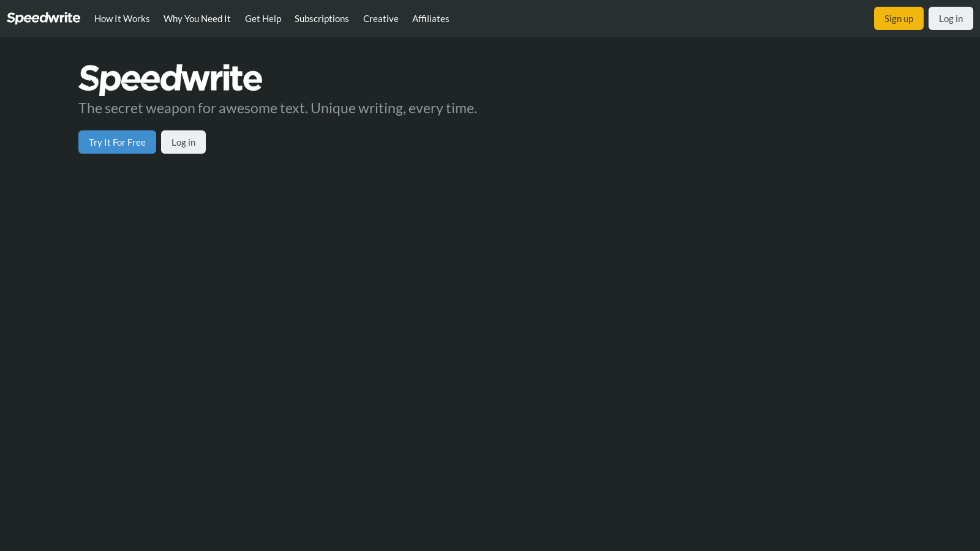Screen dimensions: 980x551
Task: Click Subscriptions in the top navigation
Action: [x=322, y=18]
